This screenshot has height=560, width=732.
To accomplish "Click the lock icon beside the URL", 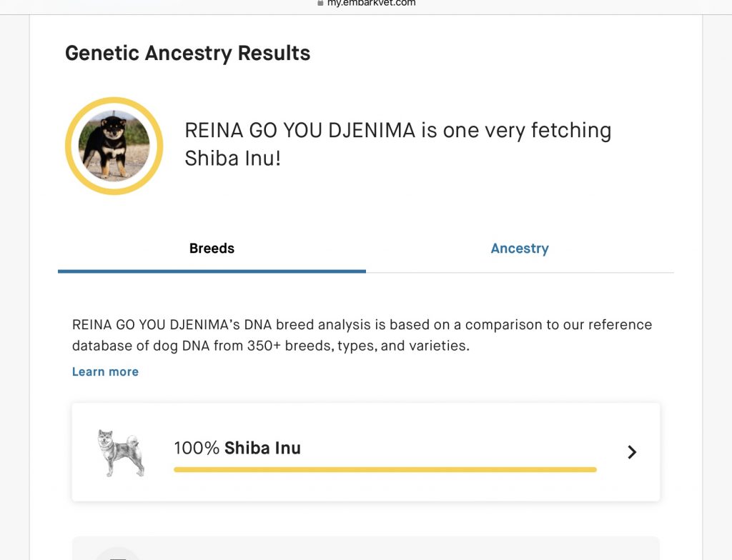I will (x=321, y=3).
